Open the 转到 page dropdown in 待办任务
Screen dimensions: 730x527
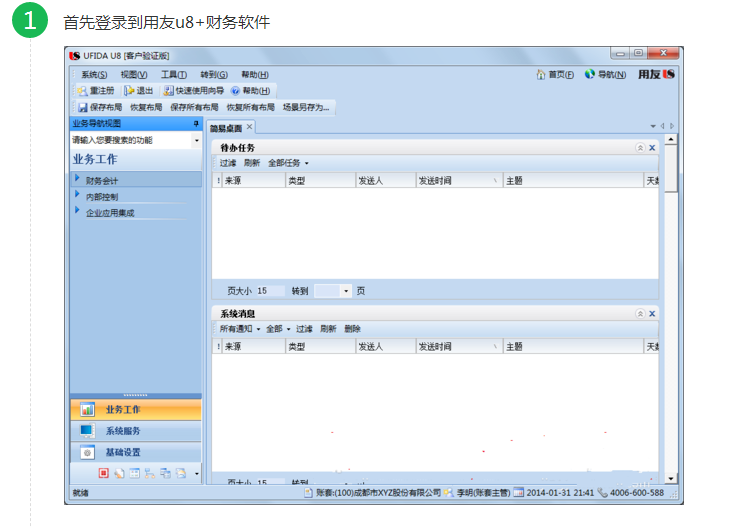(x=346, y=291)
